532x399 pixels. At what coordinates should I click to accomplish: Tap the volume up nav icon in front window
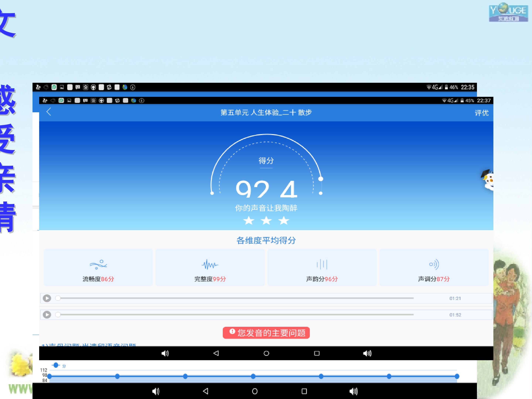click(367, 353)
